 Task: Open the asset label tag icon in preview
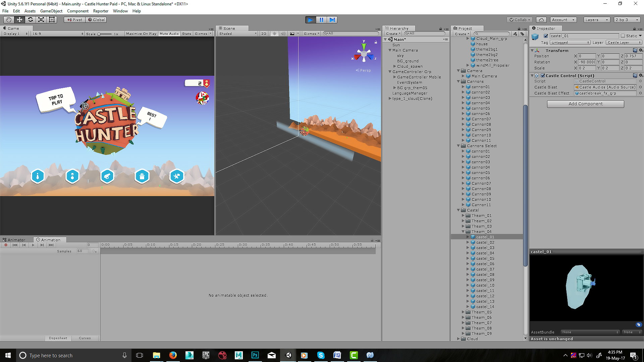[x=639, y=325]
